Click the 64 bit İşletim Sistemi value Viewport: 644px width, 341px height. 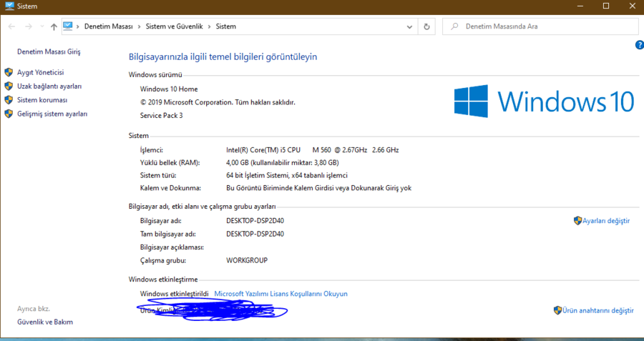click(287, 175)
